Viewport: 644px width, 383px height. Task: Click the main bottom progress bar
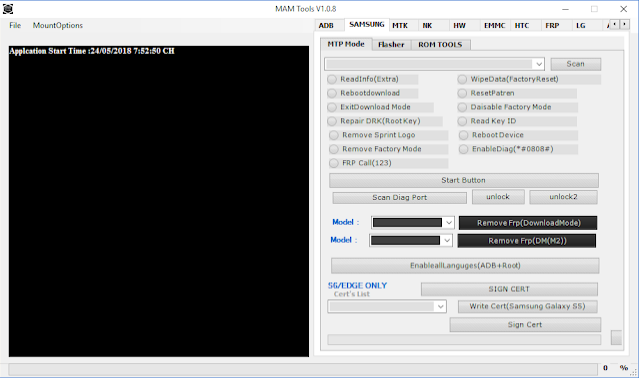[303, 369]
